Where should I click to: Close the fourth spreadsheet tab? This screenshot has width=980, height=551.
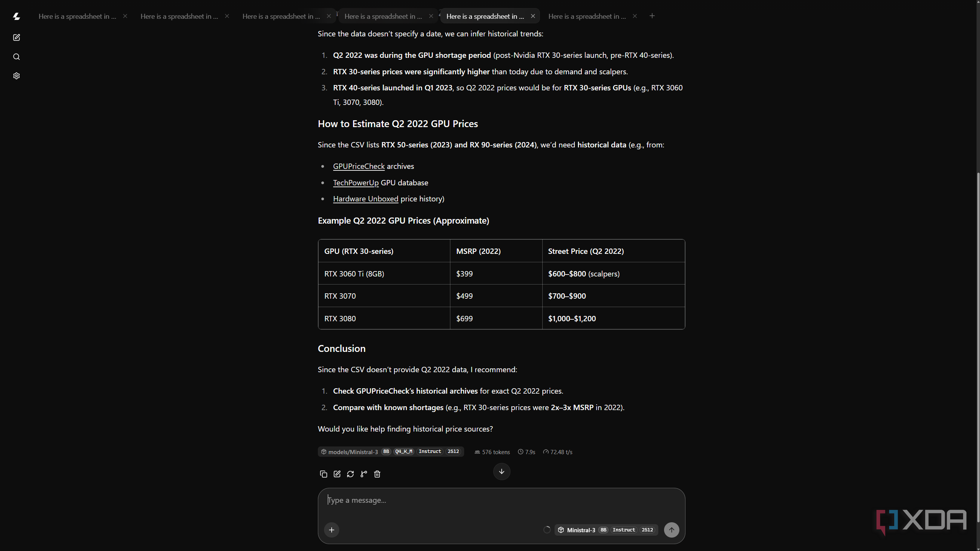431,16
